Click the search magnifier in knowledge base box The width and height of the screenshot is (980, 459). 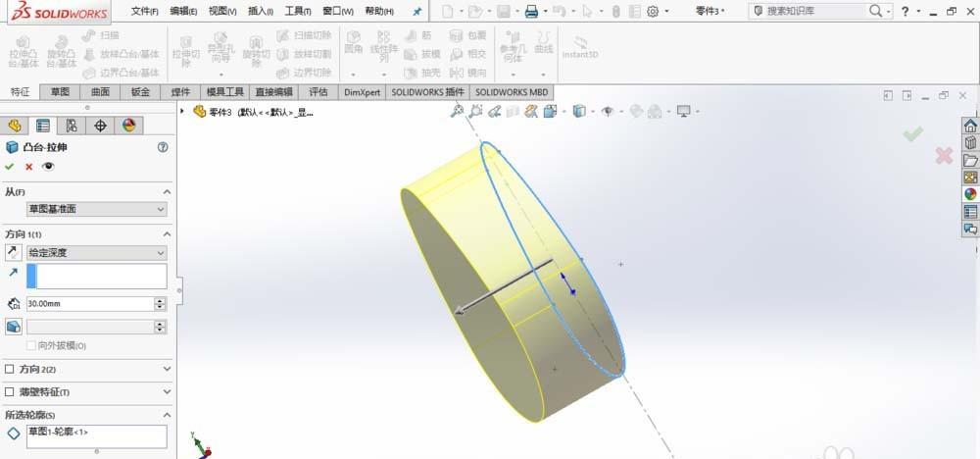tap(875, 11)
